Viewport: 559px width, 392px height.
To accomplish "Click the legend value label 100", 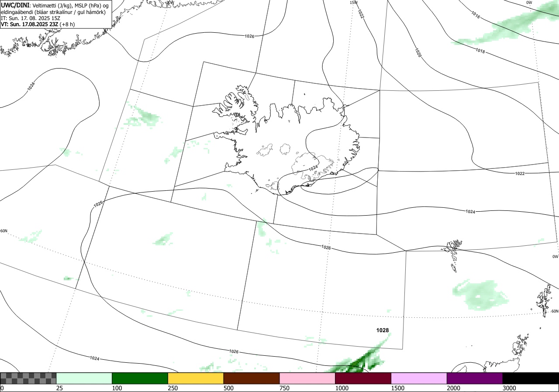I will (x=117, y=388).
